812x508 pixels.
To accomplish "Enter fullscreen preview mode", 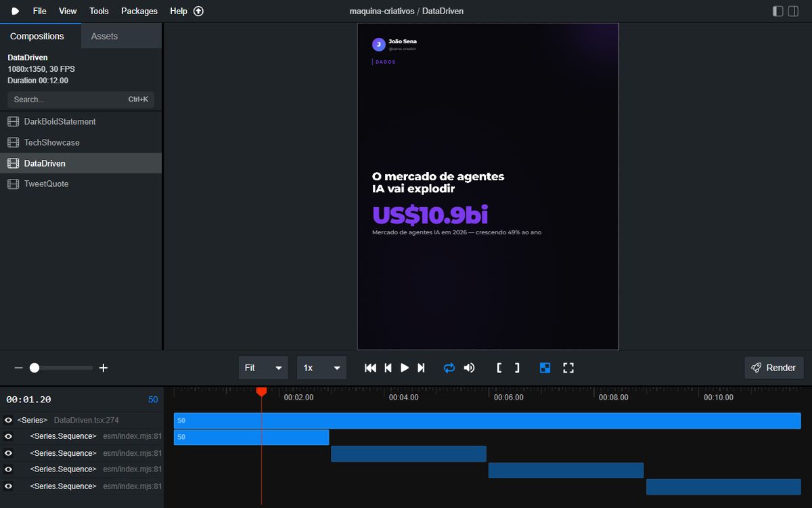I will pyautogui.click(x=568, y=368).
